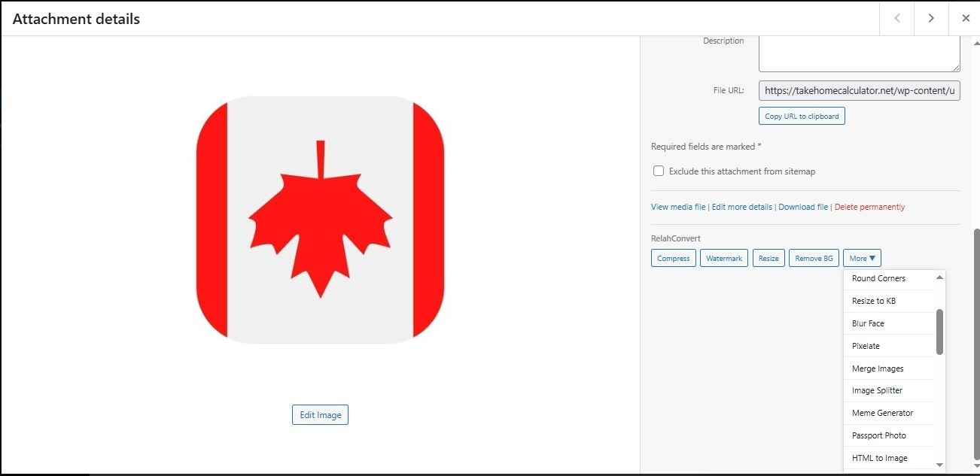Viewport: 980px width, 476px height.
Task: Click the Canada flag image preview
Action: click(320, 220)
